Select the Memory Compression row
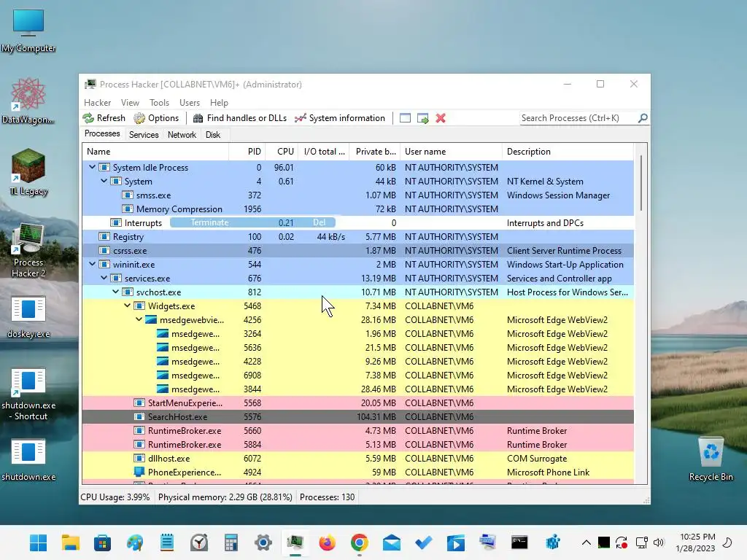 point(357,209)
